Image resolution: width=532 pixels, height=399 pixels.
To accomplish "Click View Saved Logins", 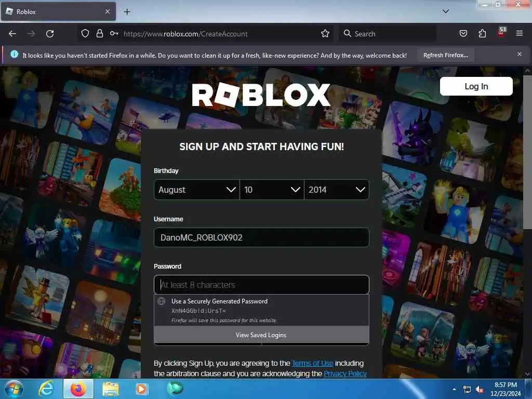I will [x=261, y=335].
